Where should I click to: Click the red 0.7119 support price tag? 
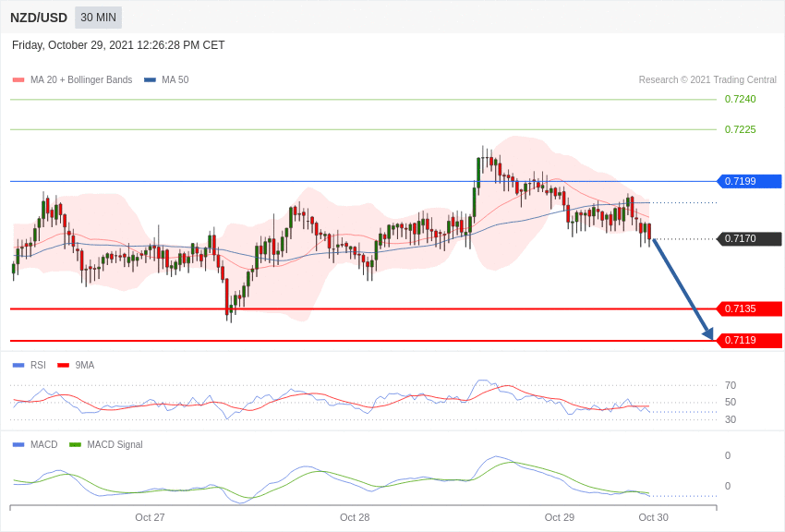(750, 340)
